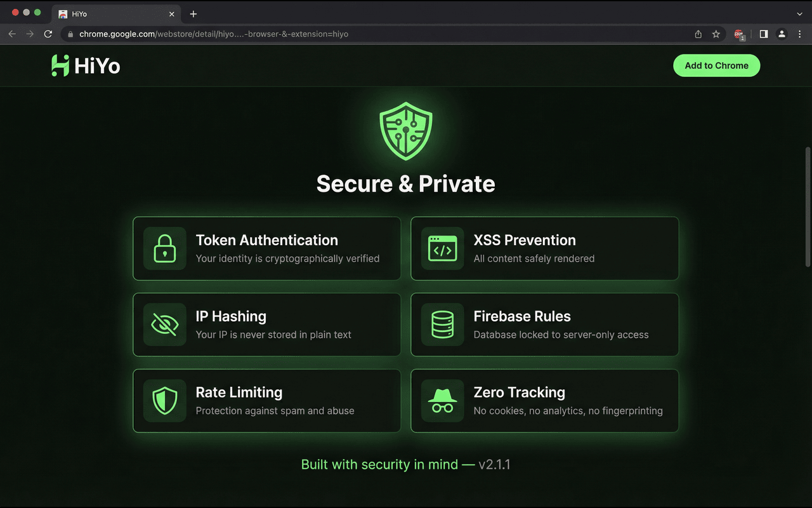The height and width of the screenshot is (508, 812).
Task: Click the code window icon for XSS Prevention
Action: click(443, 248)
